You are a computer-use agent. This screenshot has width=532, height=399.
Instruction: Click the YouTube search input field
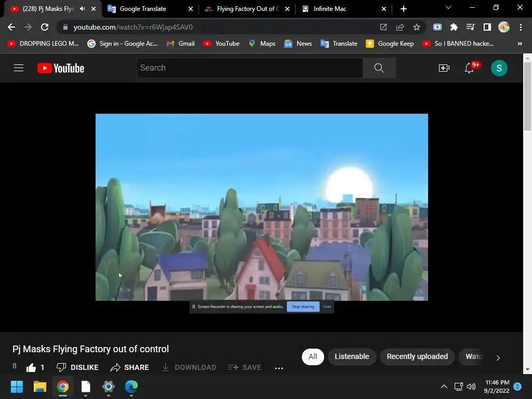click(x=250, y=68)
